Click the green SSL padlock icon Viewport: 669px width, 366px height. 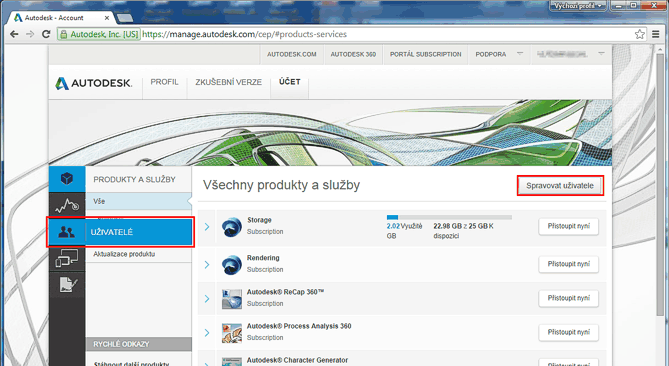pos(63,35)
